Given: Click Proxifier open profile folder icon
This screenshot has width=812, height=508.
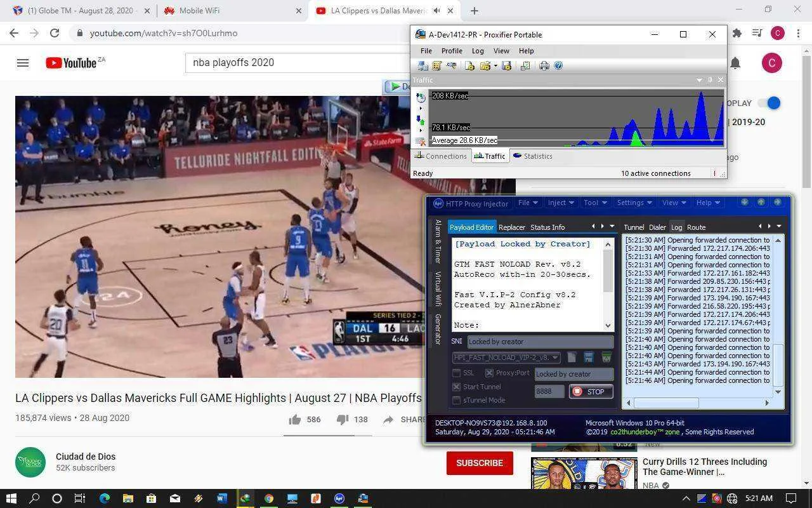Looking at the screenshot, I should 485,65.
